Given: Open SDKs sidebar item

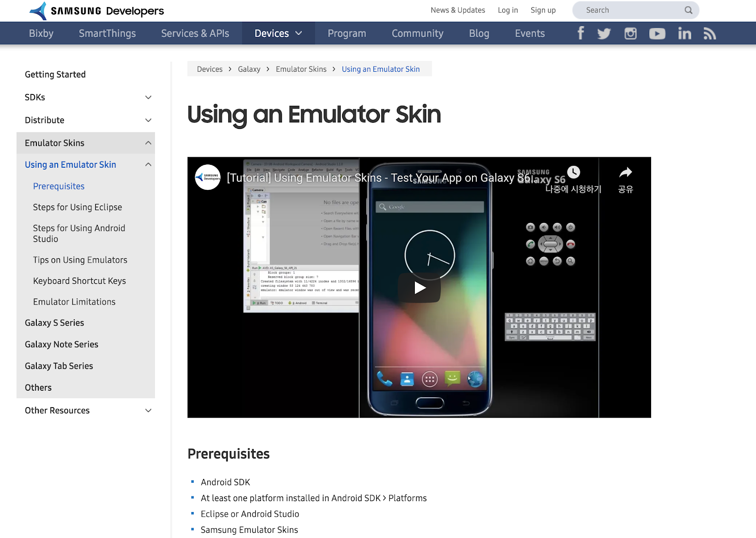Looking at the screenshot, I should 35,97.
